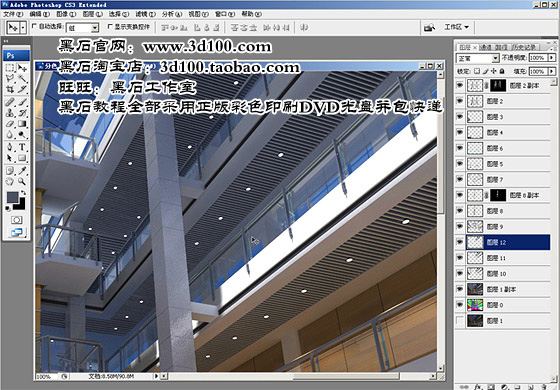Screen dimensions: 560x390
Task: Open the blend mode 正常 dropdown
Action: pyautogui.click(x=478, y=58)
